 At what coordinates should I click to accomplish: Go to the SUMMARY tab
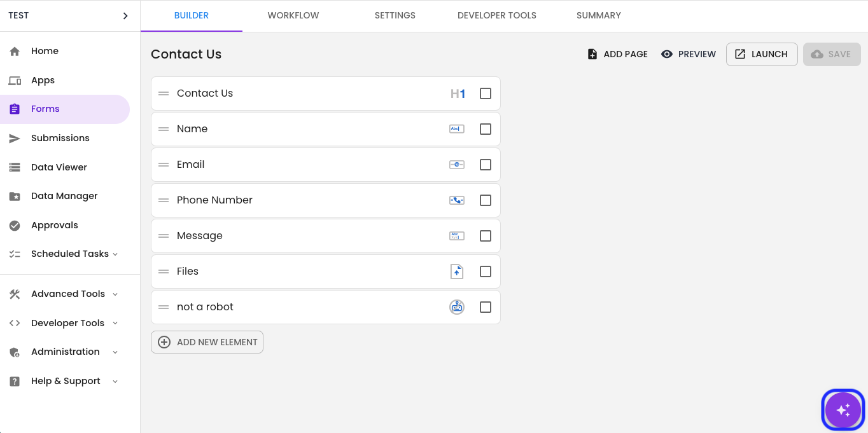click(x=599, y=16)
